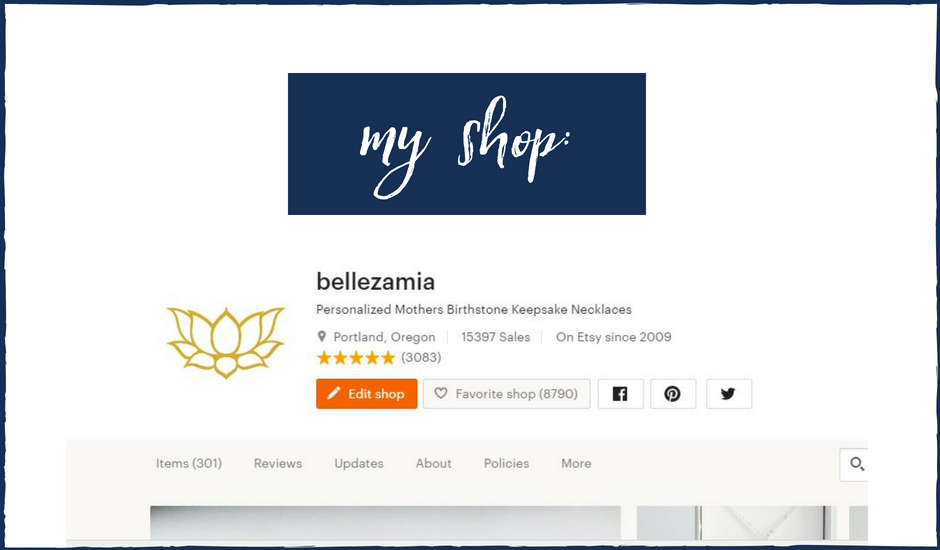Tweet the shop via Twitter icon

coord(728,394)
